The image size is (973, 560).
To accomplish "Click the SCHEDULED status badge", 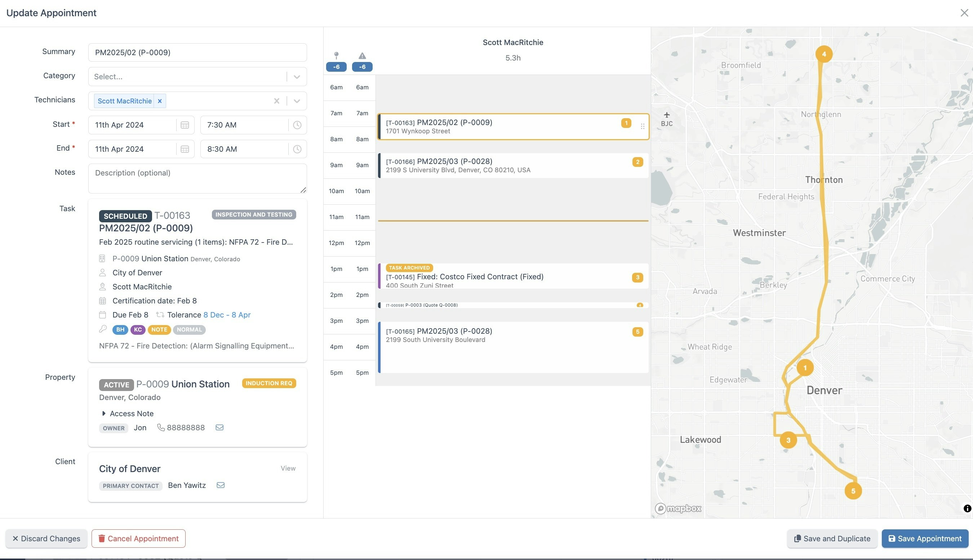I will (125, 216).
